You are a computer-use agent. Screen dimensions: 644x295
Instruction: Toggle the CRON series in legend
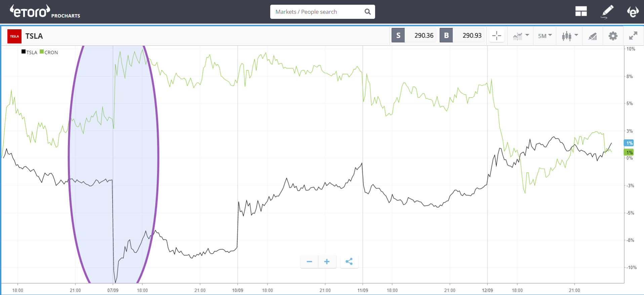pyautogui.click(x=49, y=52)
